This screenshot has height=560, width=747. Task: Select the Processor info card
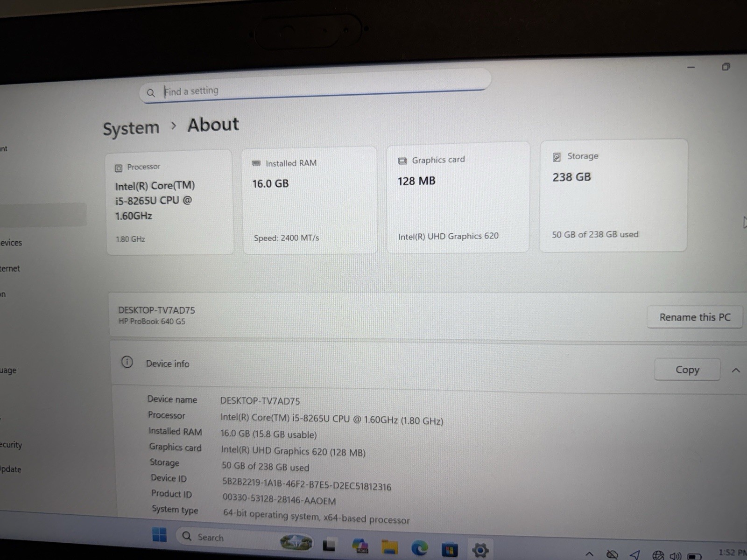click(170, 203)
